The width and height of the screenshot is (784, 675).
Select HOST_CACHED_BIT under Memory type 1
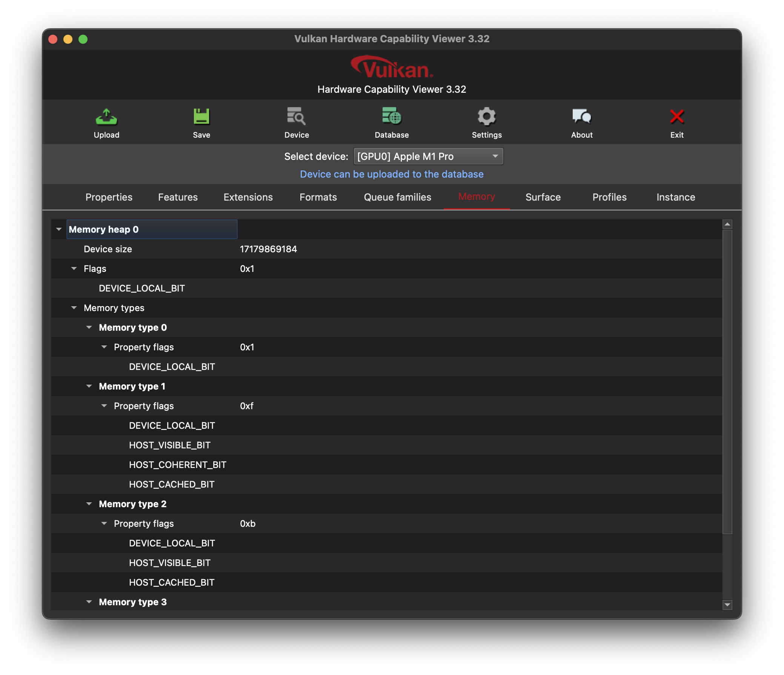pyautogui.click(x=172, y=484)
